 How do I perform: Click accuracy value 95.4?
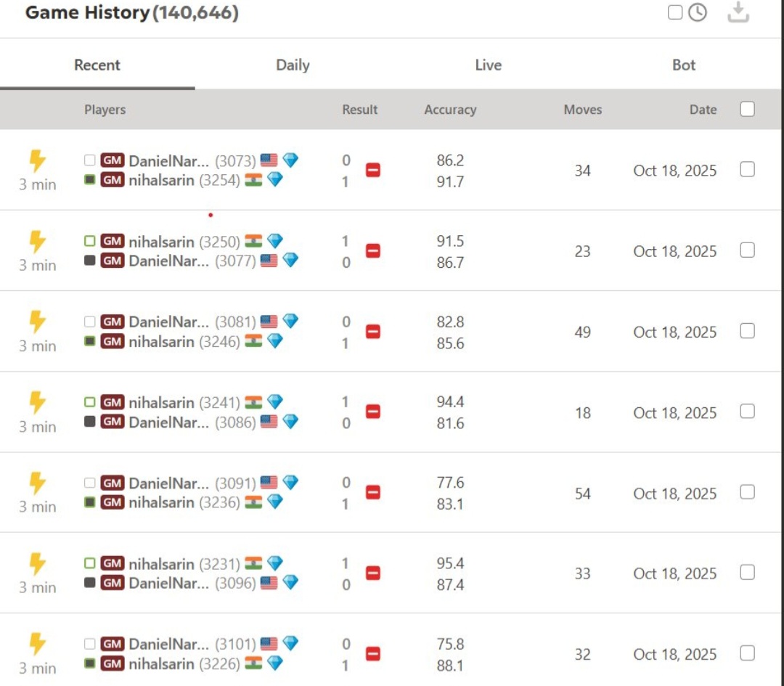tap(450, 563)
